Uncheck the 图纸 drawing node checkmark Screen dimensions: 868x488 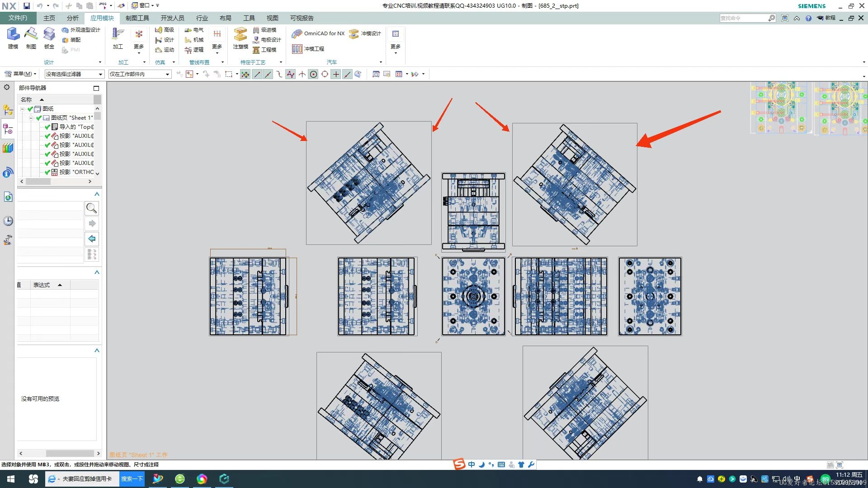pyautogui.click(x=30, y=109)
